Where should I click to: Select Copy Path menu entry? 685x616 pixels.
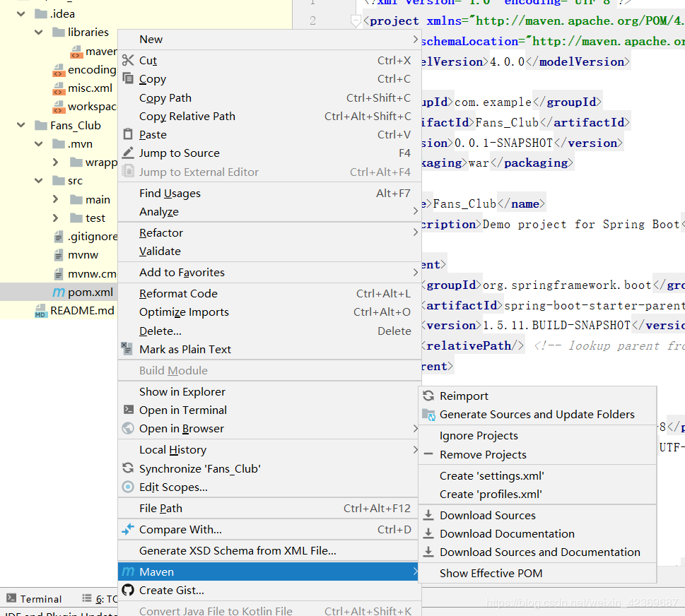269,97
